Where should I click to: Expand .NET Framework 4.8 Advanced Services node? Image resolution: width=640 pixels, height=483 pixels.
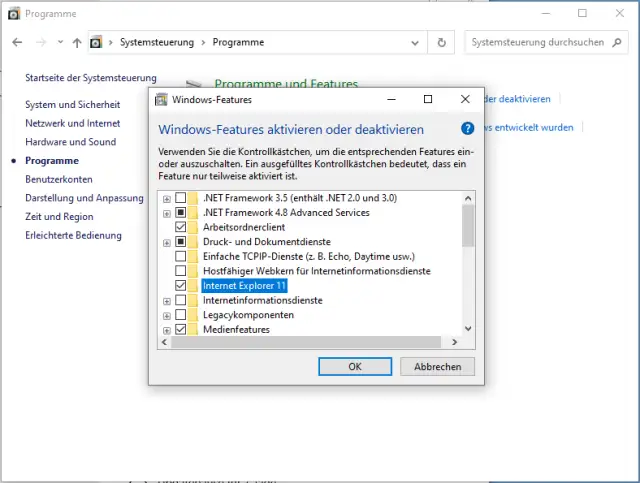click(x=167, y=214)
